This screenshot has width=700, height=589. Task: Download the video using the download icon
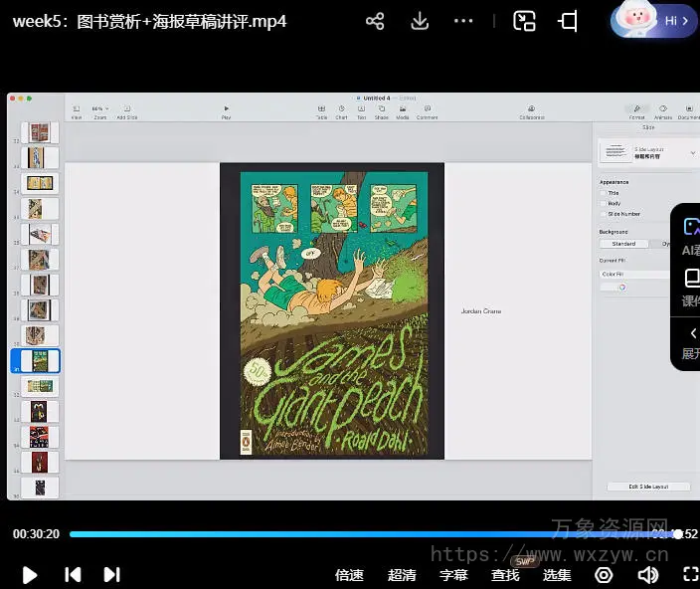pos(420,21)
